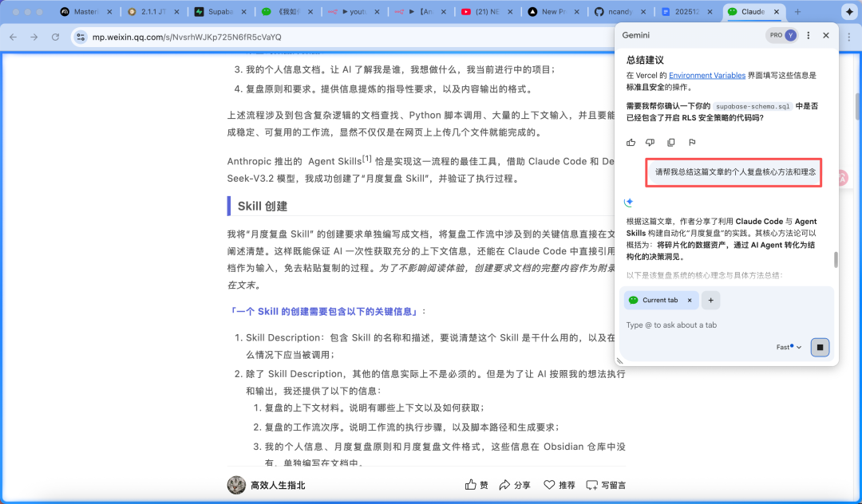Click the Gemini spark icon above the summary
Screen dimensions: 862x504
629,202
